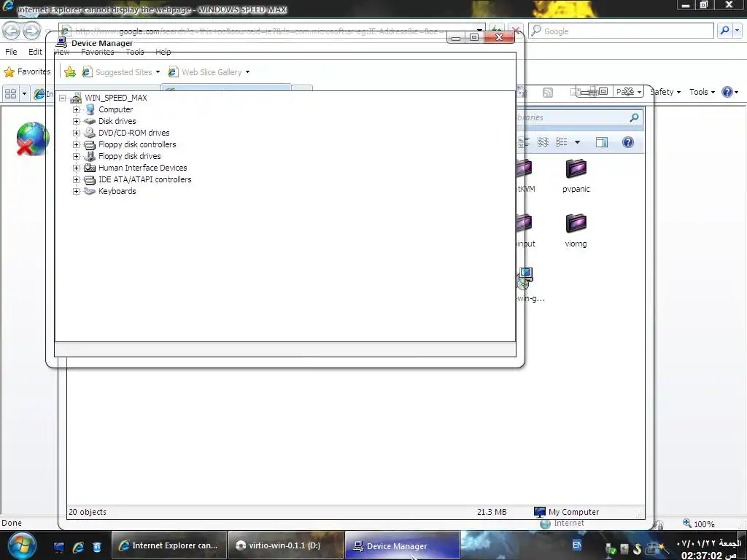Expand the Disk drives node

coord(76,121)
